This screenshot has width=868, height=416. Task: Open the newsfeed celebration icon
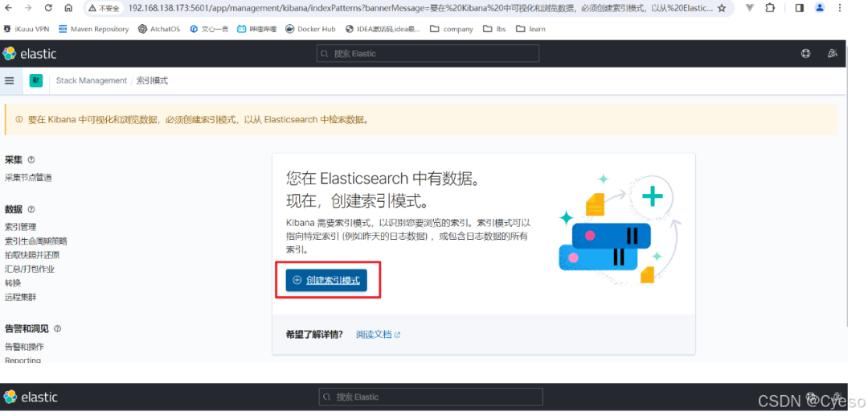coord(832,54)
